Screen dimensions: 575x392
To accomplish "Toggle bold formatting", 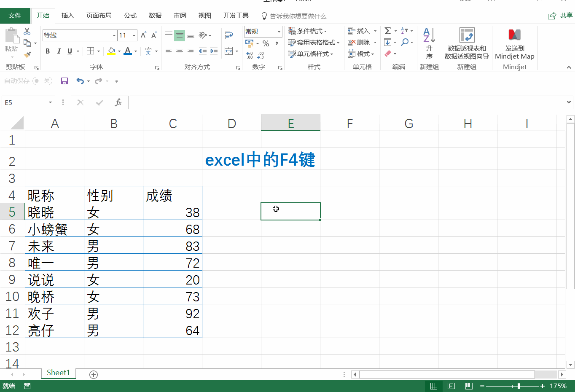I will pyautogui.click(x=48, y=51).
